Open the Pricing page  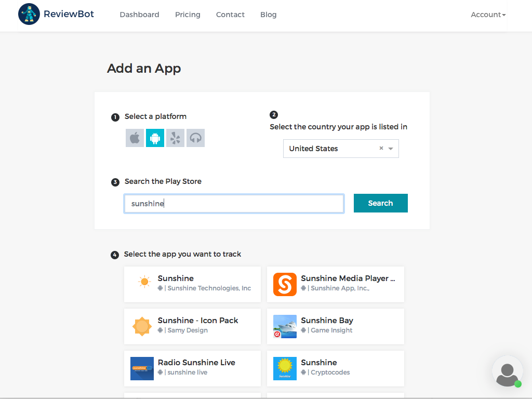coord(188,15)
